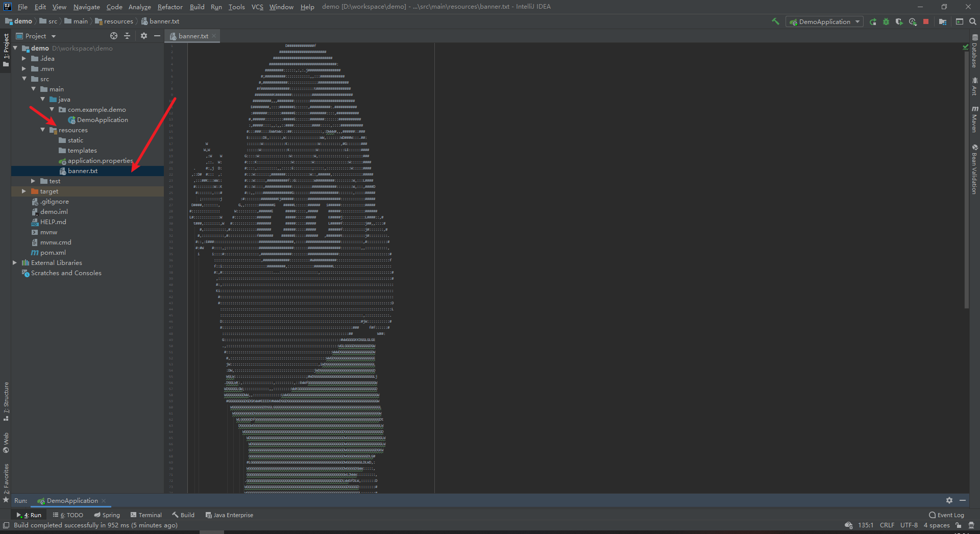Select pom.xml in project tree

(x=48, y=252)
